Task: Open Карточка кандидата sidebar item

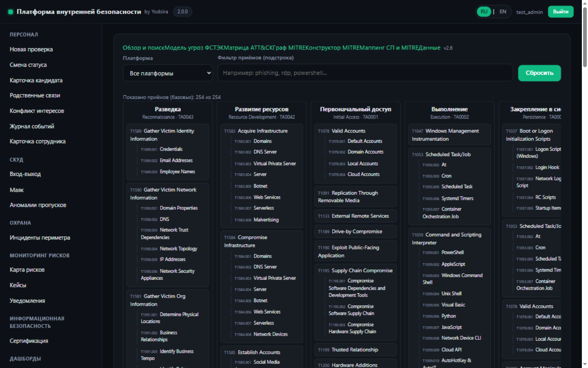Action: pos(36,81)
